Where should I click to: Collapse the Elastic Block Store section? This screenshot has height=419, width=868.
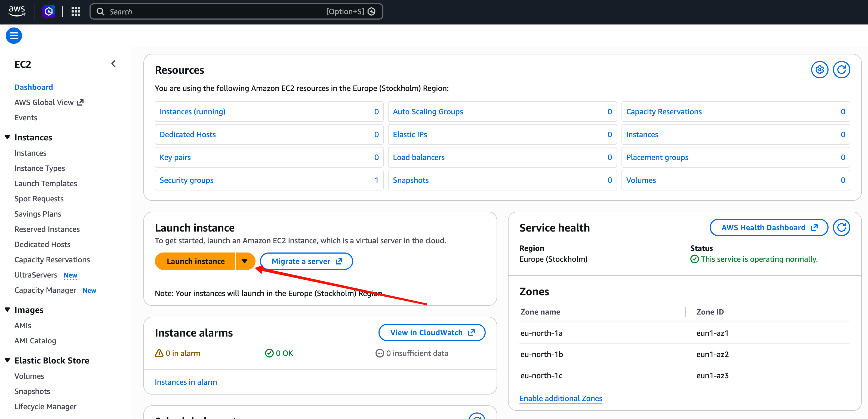[7, 360]
